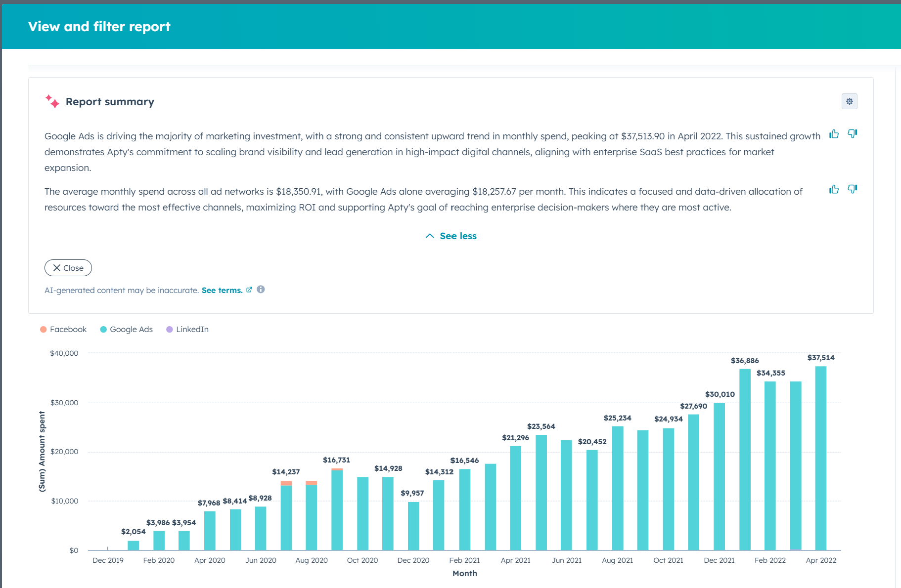Thumbs up the first summary paragraph
901x588 pixels.
(834, 134)
